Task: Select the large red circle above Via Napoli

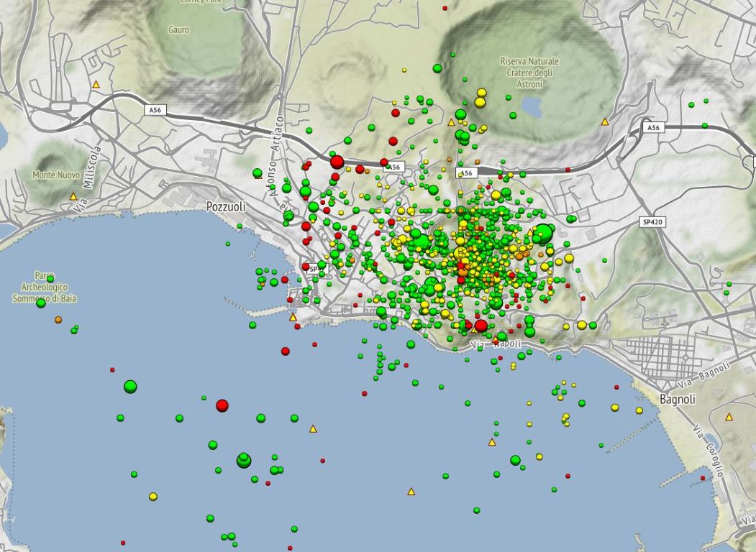Action: [x=481, y=326]
